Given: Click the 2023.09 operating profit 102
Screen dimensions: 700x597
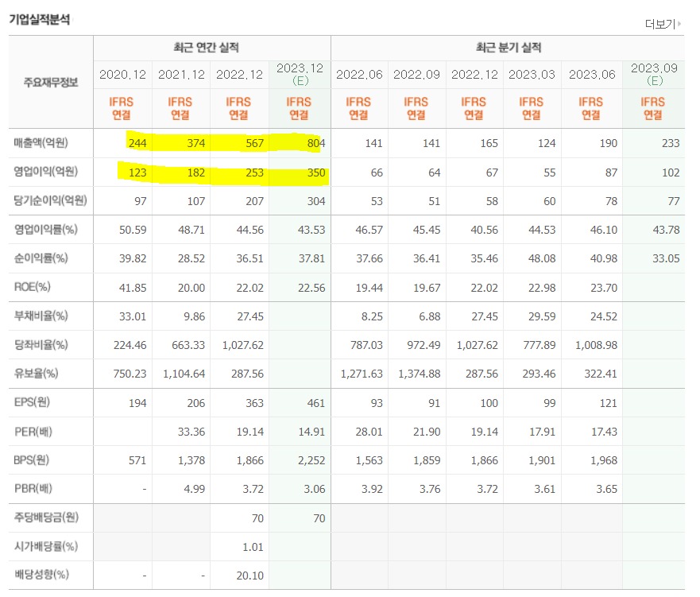Looking at the screenshot, I should point(671,173).
